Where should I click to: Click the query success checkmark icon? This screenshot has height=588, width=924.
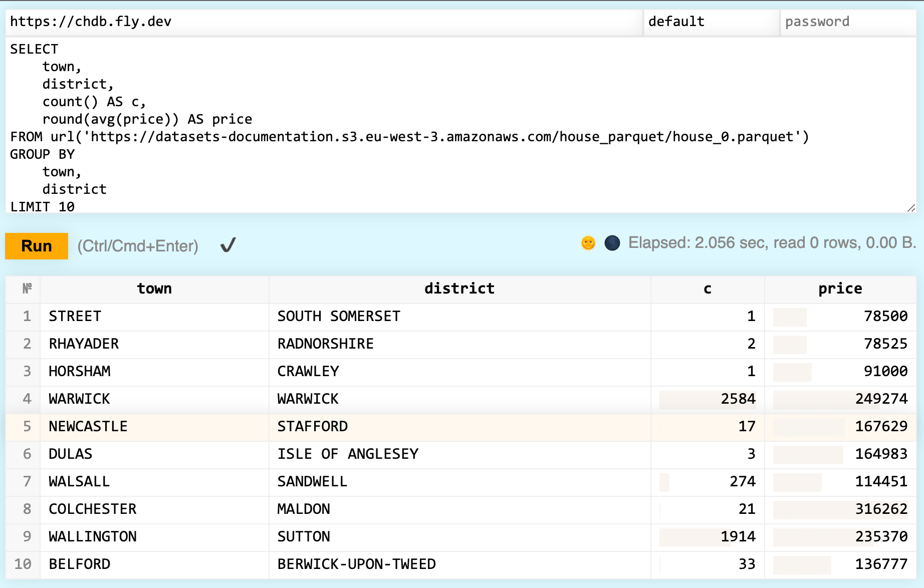(228, 245)
